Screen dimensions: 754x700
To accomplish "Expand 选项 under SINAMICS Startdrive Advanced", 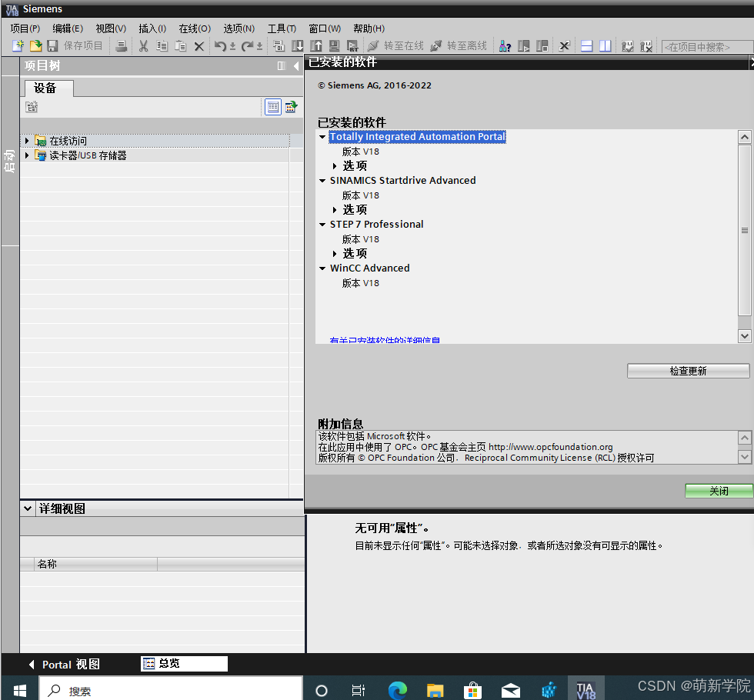I will pyautogui.click(x=335, y=209).
